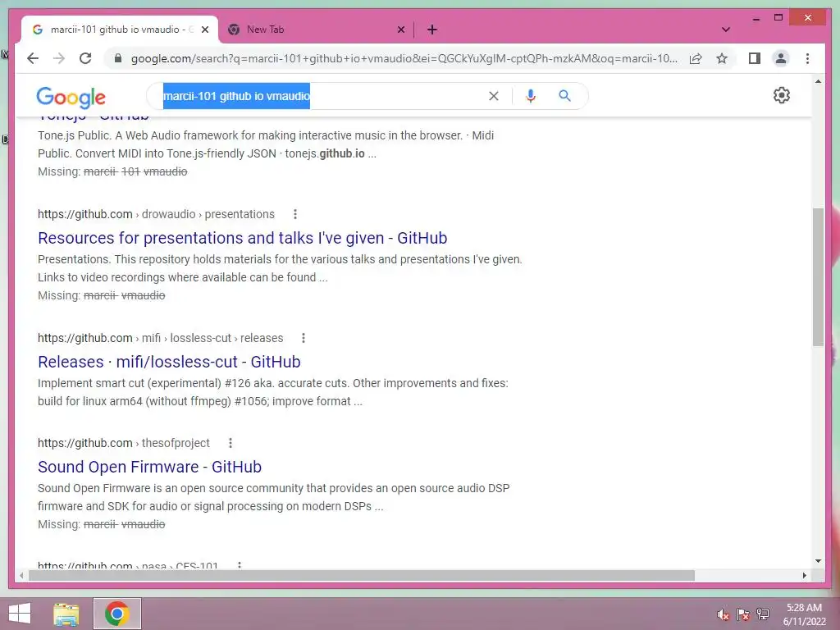Click the address bar URL field
This screenshot has width=840, height=630.
point(404,58)
